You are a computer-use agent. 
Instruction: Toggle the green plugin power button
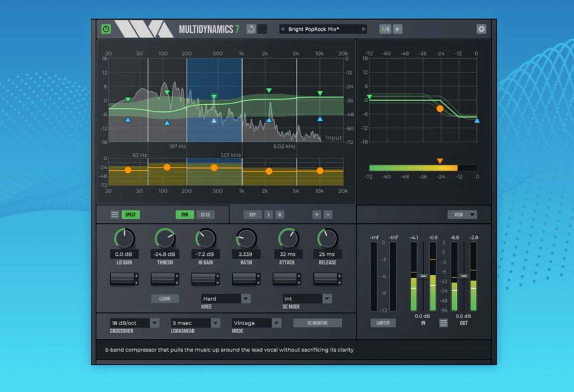click(x=106, y=29)
